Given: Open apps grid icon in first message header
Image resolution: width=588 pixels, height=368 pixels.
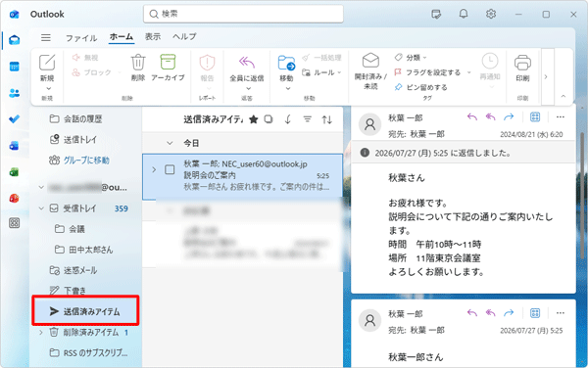Looking at the screenshot, I should (x=535, y=117).
